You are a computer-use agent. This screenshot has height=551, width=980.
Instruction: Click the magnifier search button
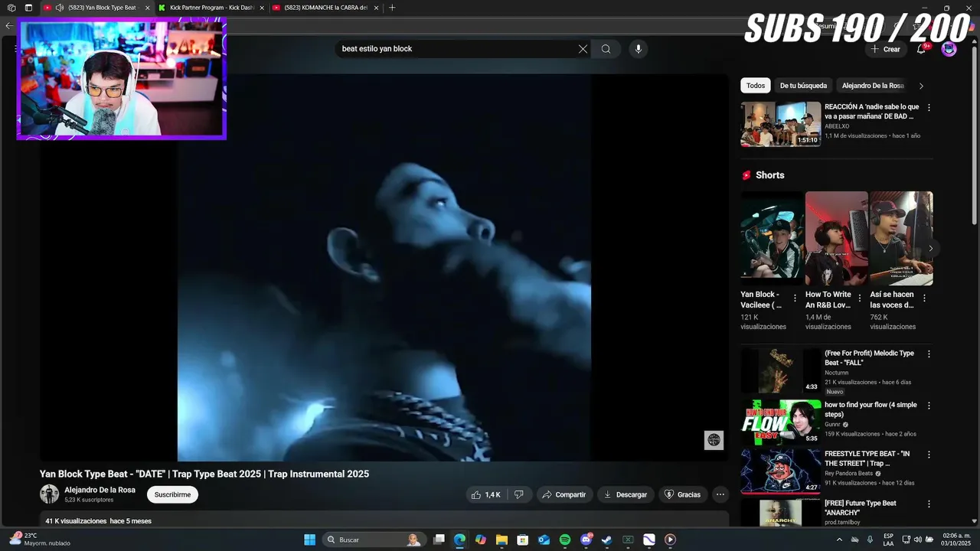click(x=606, y=49)
